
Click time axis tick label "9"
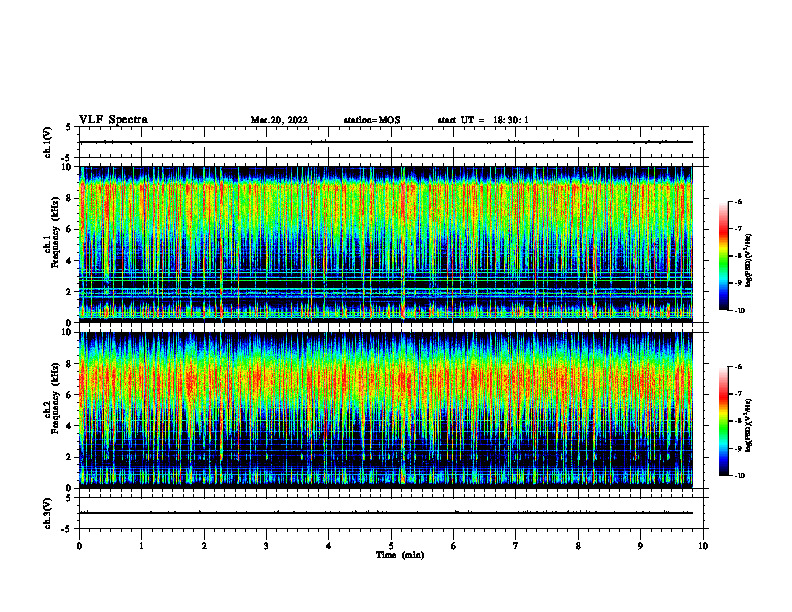pos(640,546)
